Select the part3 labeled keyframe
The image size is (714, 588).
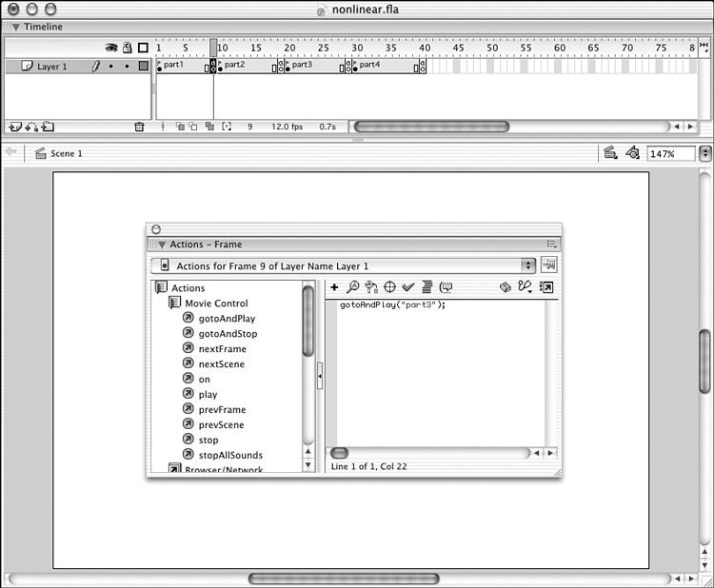point(288,67)
